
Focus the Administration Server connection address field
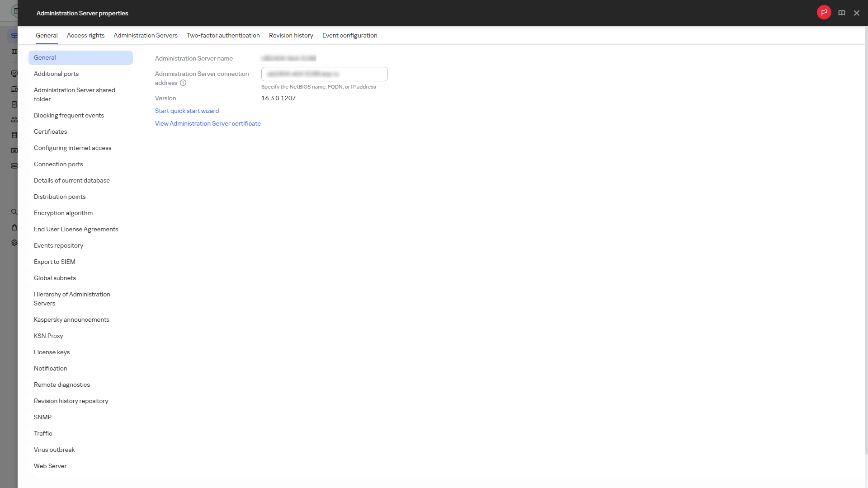click(325, 74)
